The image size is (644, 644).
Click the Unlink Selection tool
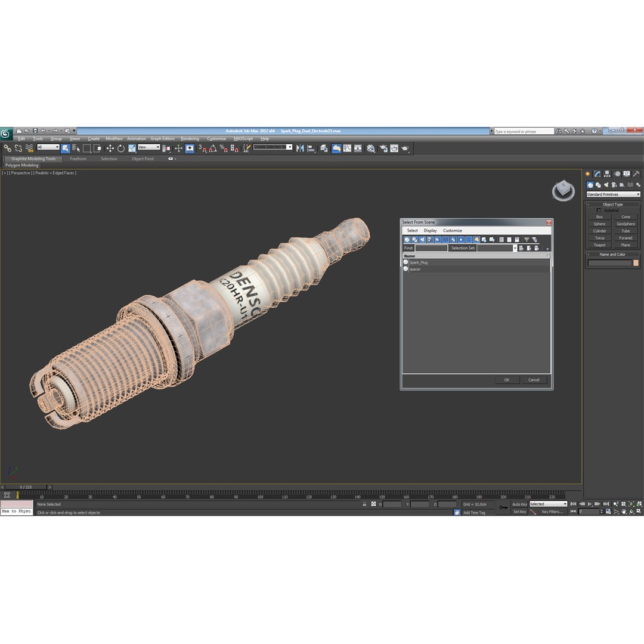(18, 148)
